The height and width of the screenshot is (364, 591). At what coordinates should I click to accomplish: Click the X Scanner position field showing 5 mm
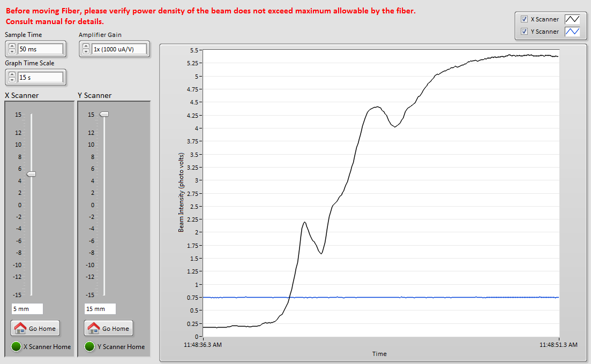tap(27, 309)
